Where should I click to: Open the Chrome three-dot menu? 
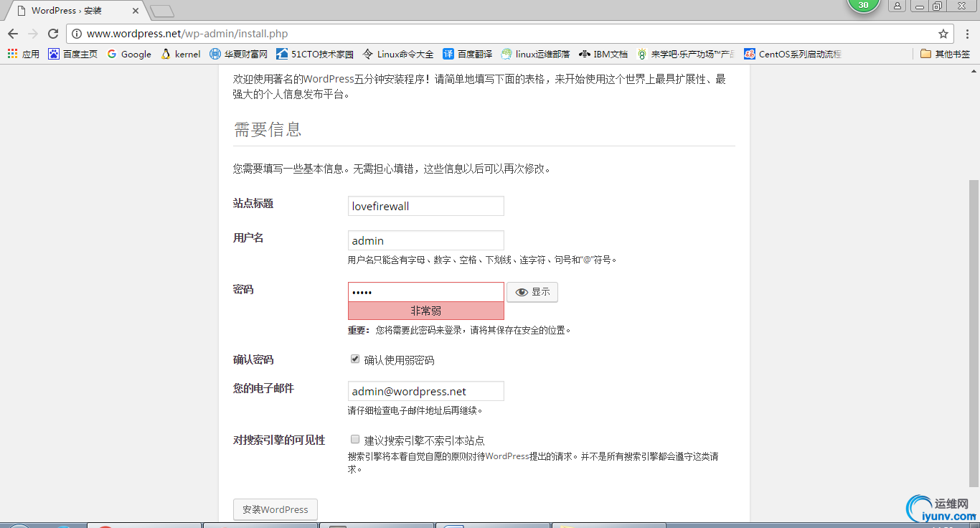[x=967, y=34]
